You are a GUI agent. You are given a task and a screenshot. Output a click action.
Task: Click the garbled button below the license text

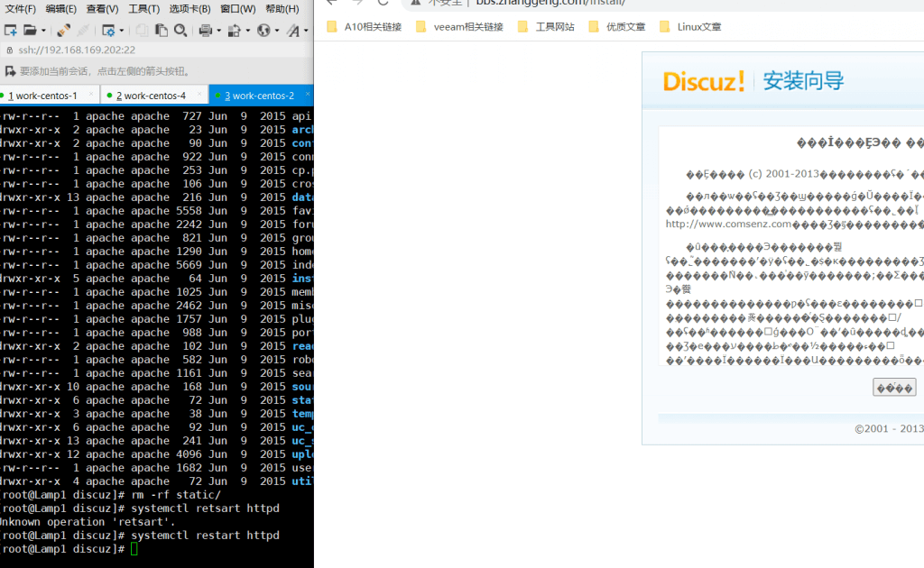(x=894, y=388)
